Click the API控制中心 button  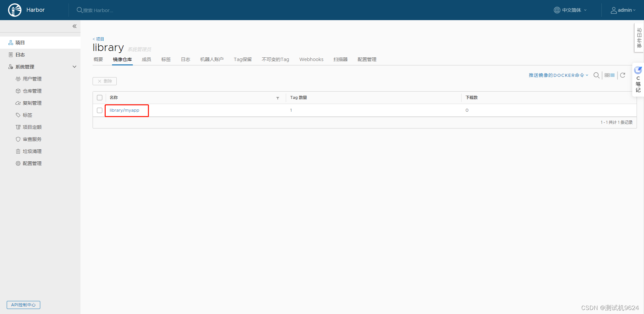[x=23, y=305]
